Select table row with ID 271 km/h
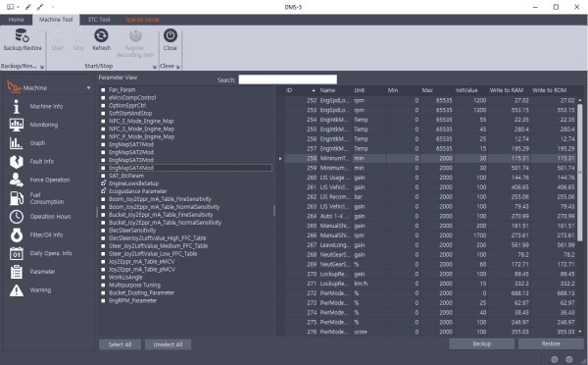The height and width of the screenshot is (365, 588). [x=430, y=284]
